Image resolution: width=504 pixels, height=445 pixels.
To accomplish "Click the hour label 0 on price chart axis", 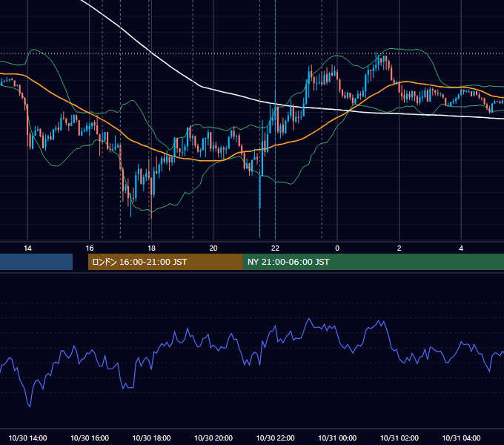I will point(337,248).
